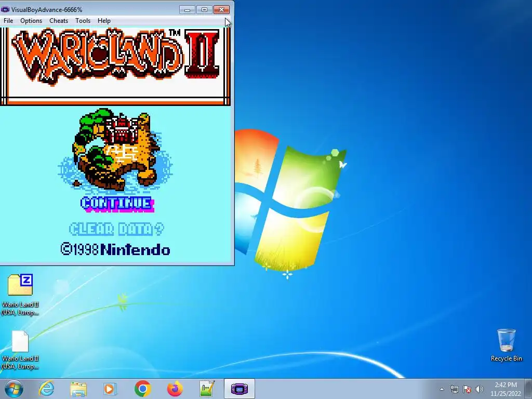Image resolution: width=532 pixels, height=399 pixels.
Task: Launch Firefox from taskbar
Action: [x=175, y=389]
